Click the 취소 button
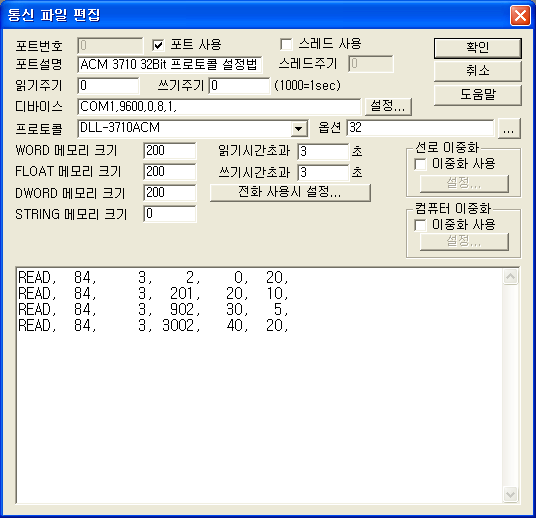The width and height of the screenshot is (536, 518). [478, 71]
